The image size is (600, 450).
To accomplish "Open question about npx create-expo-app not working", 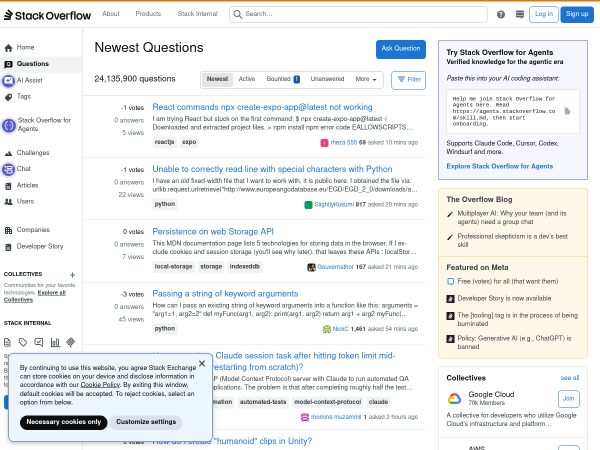I will 262,107.
